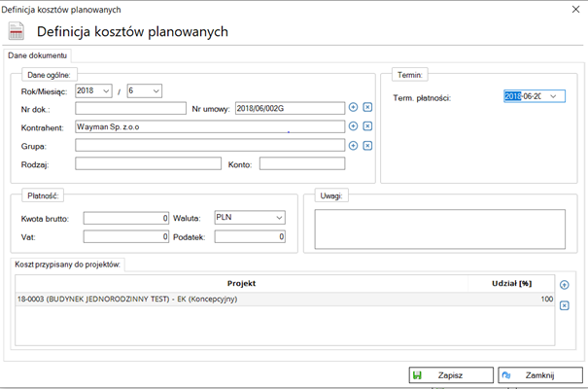588x389 pixels.
Task: Click the Kwota brutto amount field
Action: [x=126, y=218]
